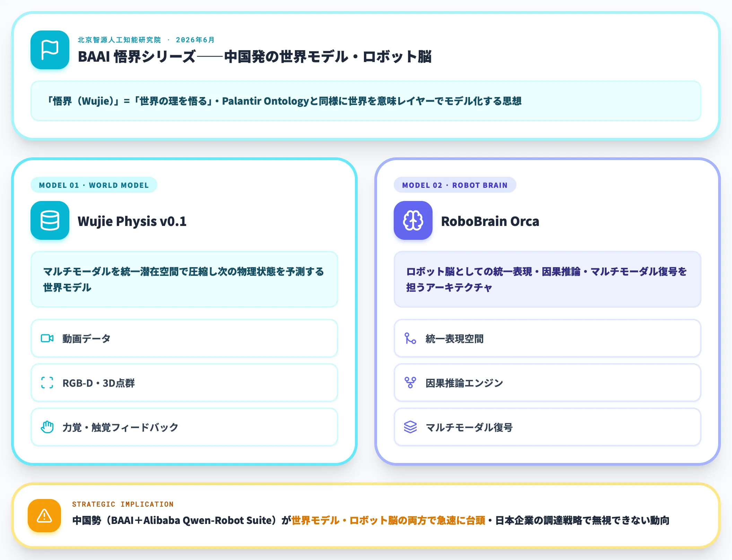Click the マルチモーダルを統一潜在空間 world model description
This screenshot has width=732, height=560.
click(x=184, y=279)
